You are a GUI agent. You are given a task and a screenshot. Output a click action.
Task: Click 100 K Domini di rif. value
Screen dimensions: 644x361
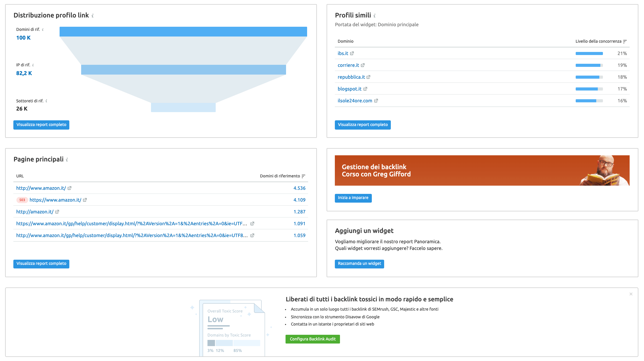pyautogui.click(x=23, y=38)
